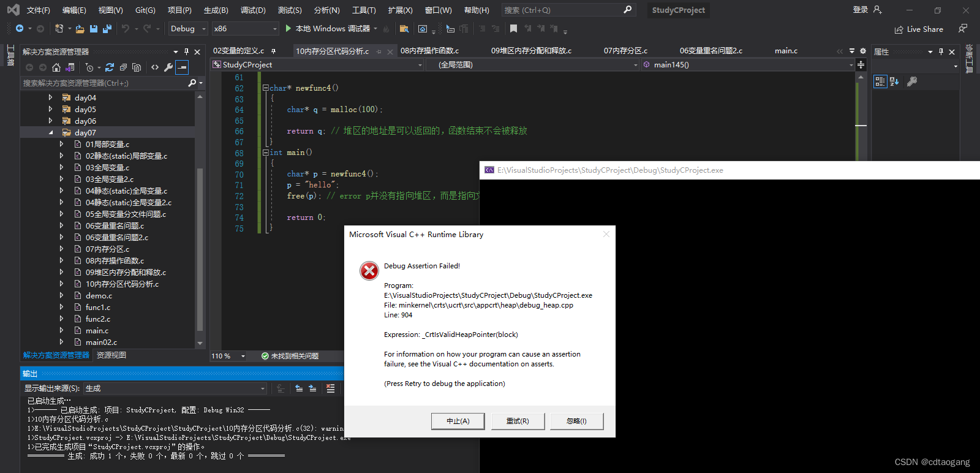
Task: Click the editor tab settings gear icon
Action: (863, 51)
